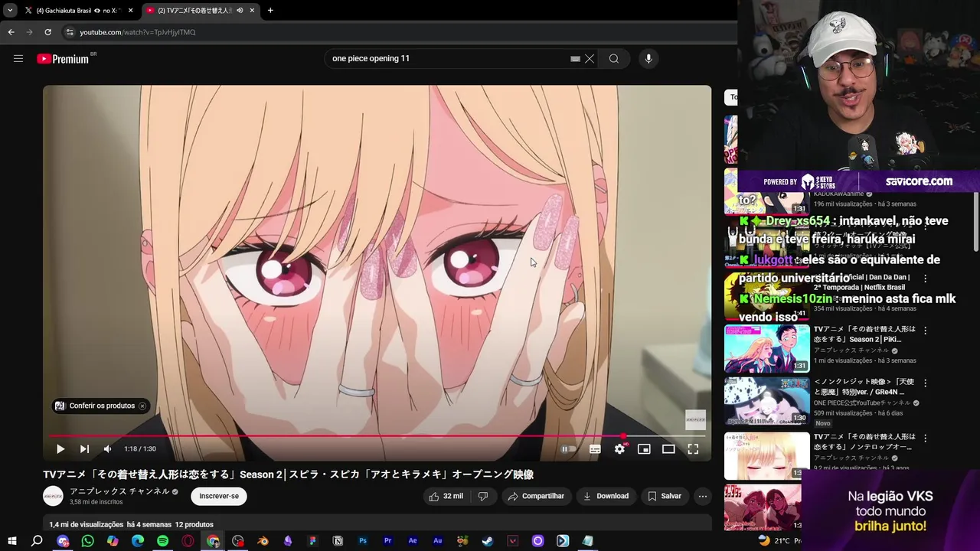Subscribe with the Inscrever-se button
The height and width of the screenshot is (551, 980).
coord(219,496)
